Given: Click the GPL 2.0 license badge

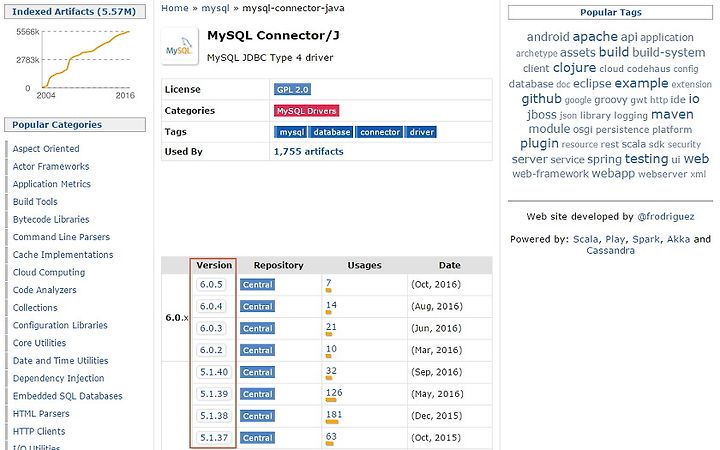Looking at the screenshot, I should [292, 90].
